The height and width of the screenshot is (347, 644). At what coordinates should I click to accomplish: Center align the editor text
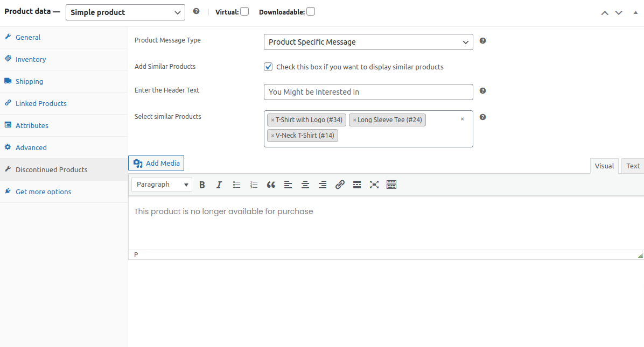305,185
